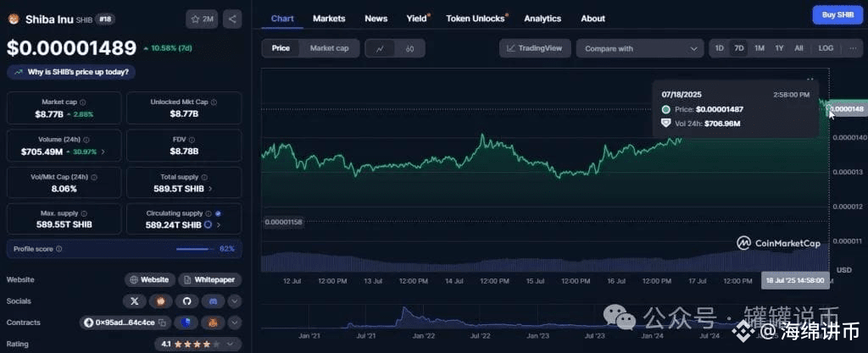The image size is (868, 353).
Task: Open the more options ellipsis in chart toolbar
Action: (x=852, y=48)
